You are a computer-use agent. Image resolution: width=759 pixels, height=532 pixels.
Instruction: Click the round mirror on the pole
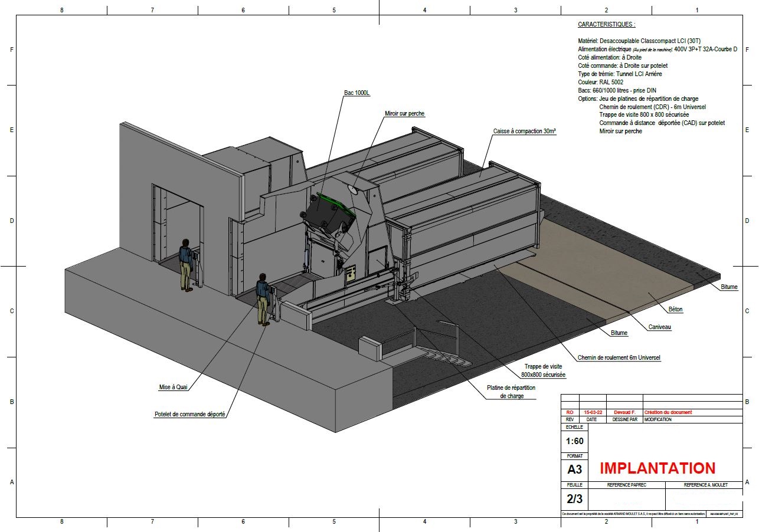(x=352, y=190)
